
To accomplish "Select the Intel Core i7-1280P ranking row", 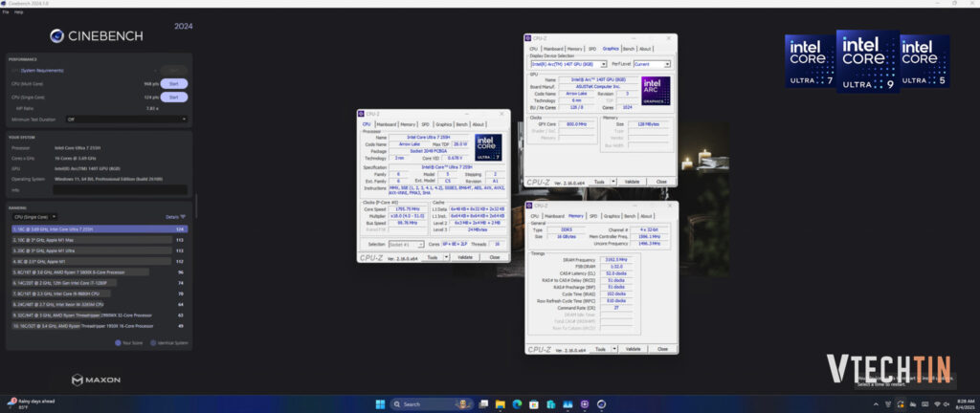I will [100, 283].
